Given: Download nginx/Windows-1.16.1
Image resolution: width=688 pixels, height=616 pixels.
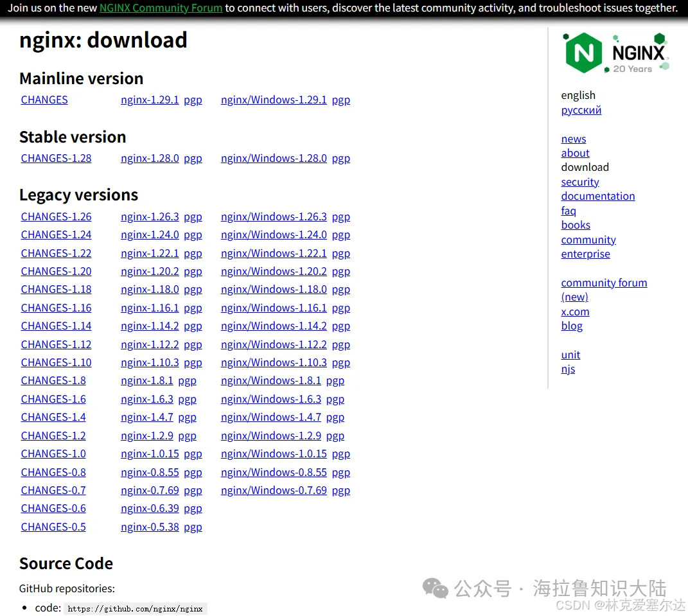Looking at the screenshot, I should click(x=274, y=308).
